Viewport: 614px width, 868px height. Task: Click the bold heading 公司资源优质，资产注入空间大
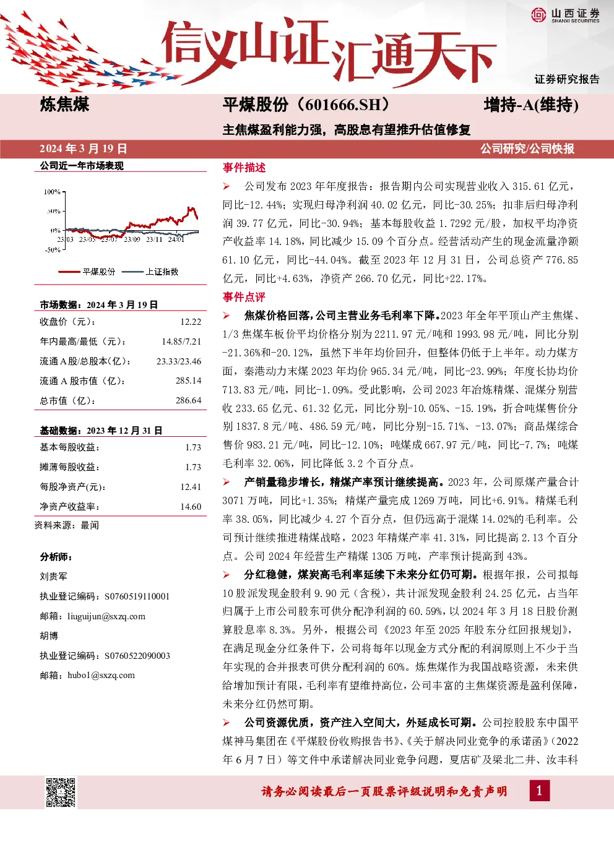361,723
